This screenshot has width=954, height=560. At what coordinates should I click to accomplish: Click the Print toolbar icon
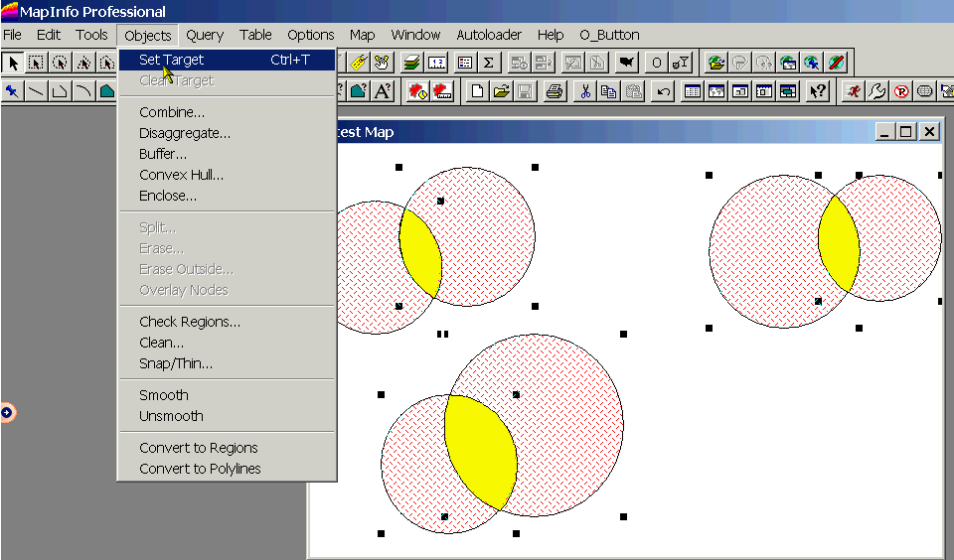click(x=555, y=91)
